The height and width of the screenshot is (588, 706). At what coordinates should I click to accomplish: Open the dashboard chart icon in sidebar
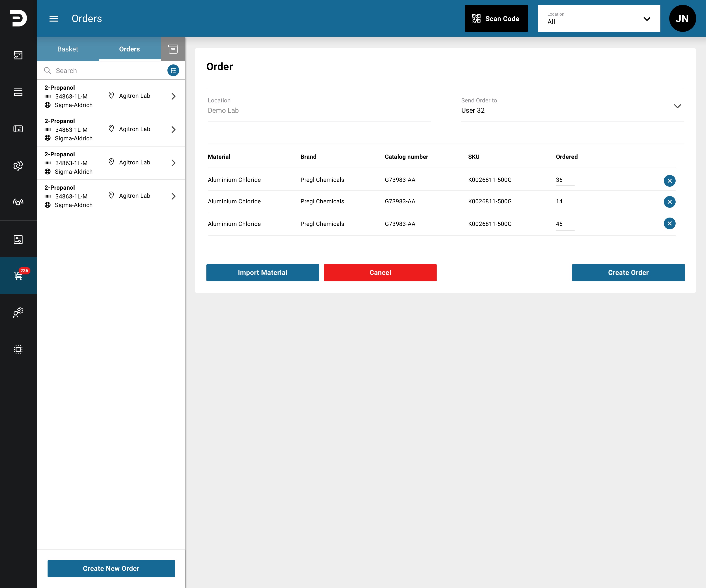click(18, 55)
